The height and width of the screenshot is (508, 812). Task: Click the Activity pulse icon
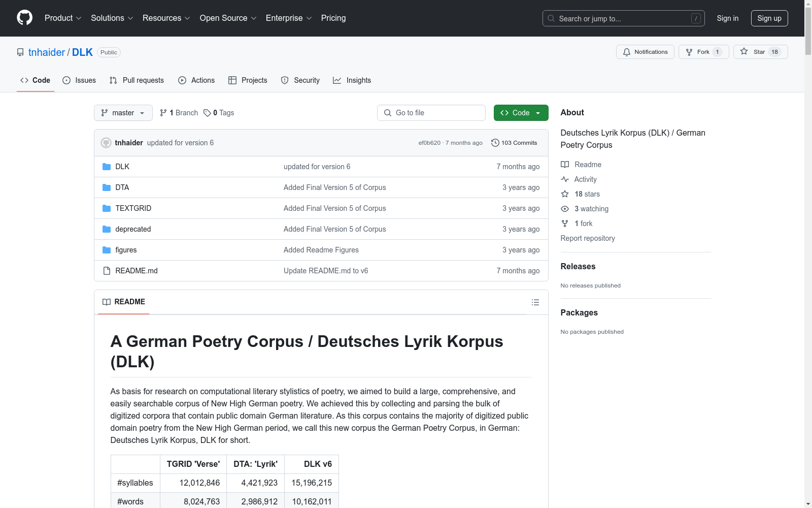[x=565, y=179]
